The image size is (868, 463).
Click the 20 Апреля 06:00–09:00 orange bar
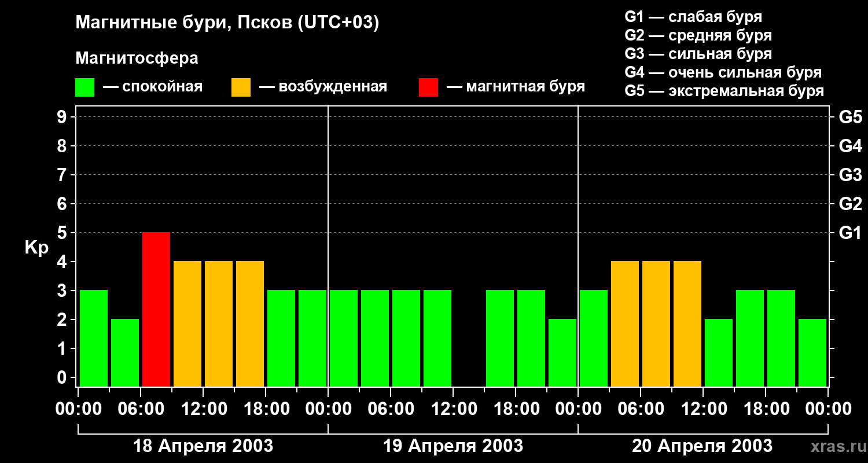point(656,324)
